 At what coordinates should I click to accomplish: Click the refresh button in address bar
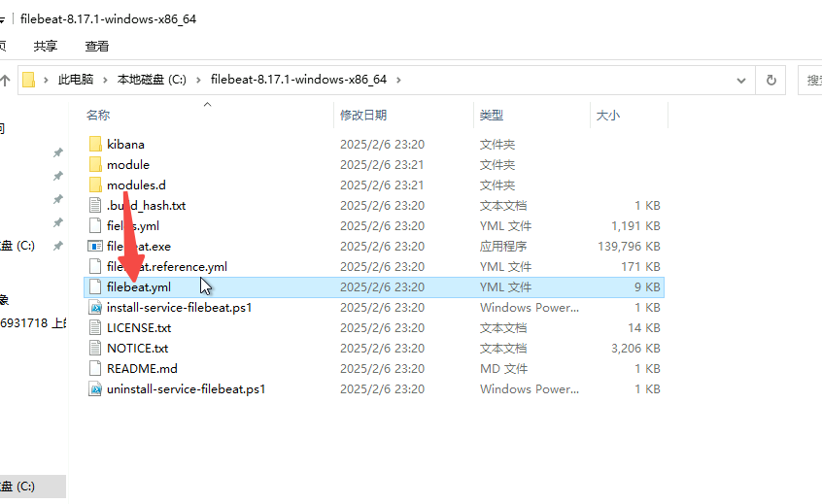tap(771, 81)
